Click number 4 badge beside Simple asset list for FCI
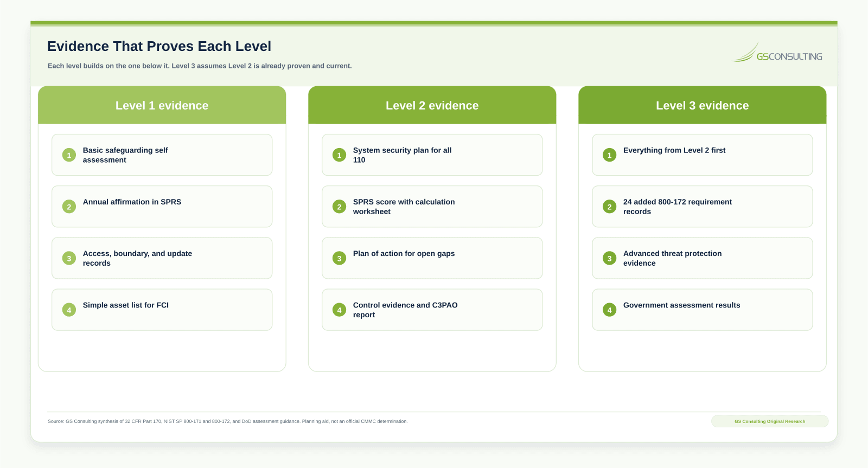Image resolution: width=868 pixels, height=468 pixels. pyautogui.click(x=69, y=310)
